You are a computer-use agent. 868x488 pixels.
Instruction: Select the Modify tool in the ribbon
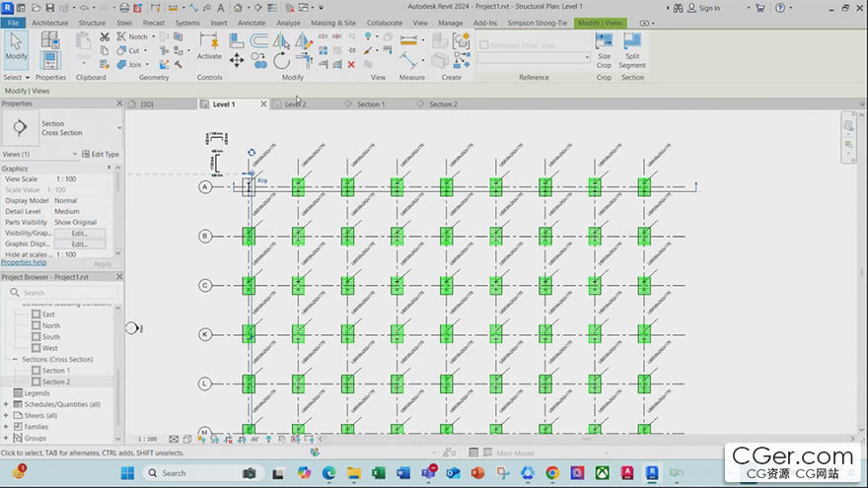(x=16, y=47)
